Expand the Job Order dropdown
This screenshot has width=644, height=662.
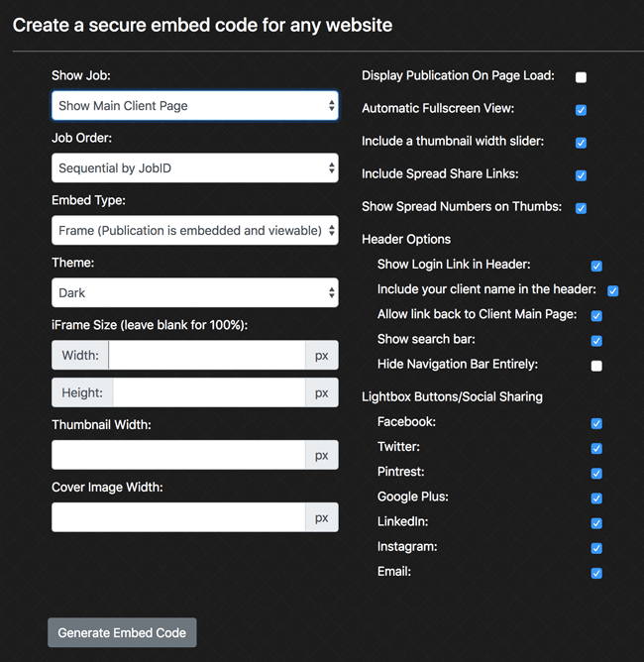click(194, 168)
